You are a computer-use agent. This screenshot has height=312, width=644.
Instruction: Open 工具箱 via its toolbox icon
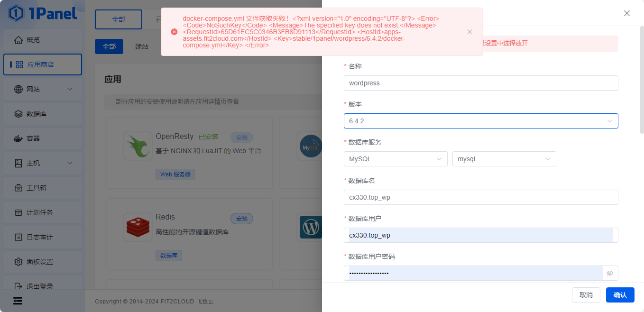coord(18,188)
